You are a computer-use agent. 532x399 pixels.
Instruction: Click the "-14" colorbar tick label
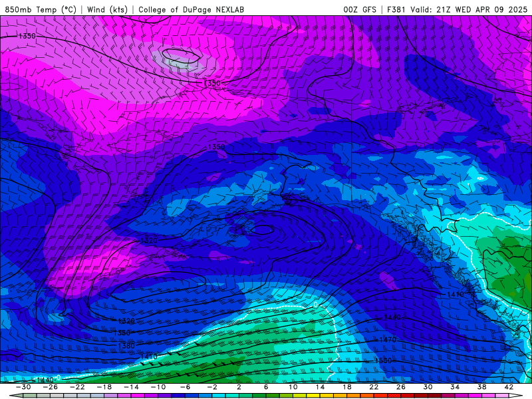[131, 387]
